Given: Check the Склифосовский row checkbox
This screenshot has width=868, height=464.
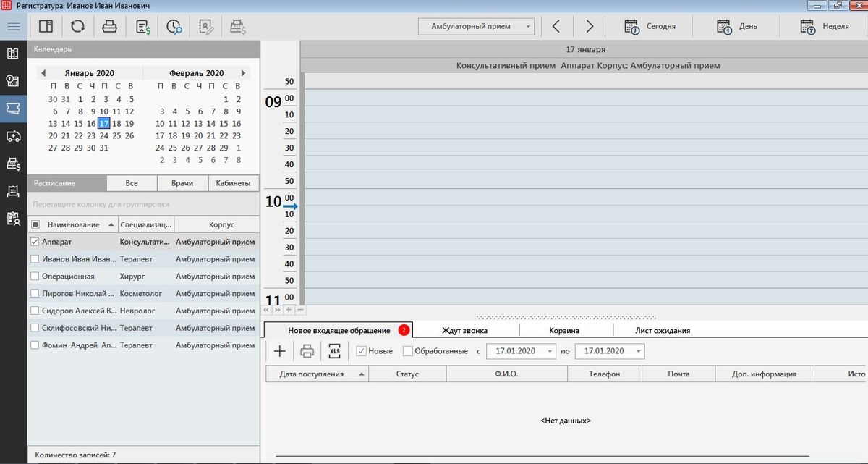Looking at the screenshot, I should point(35,329).
